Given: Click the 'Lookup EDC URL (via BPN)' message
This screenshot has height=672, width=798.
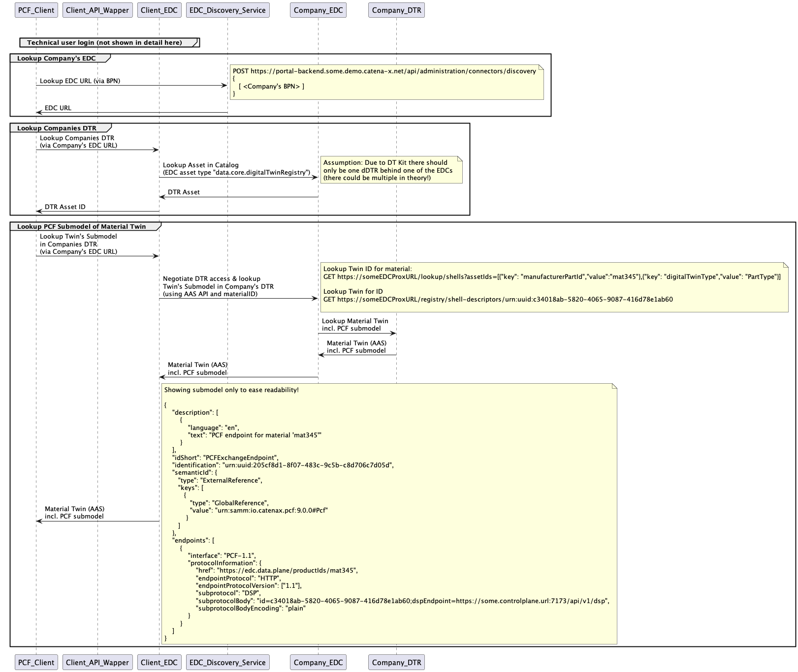Looking at the screenshot, I should 80,81.
